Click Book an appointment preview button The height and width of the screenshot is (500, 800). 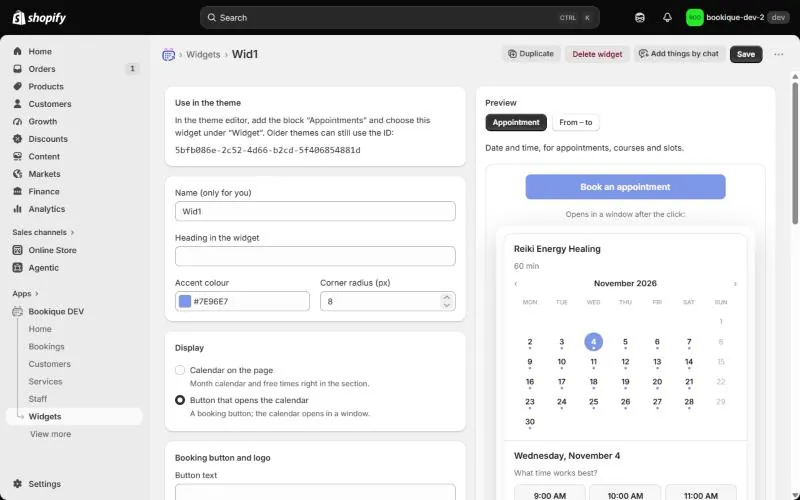click(x=625, y=187)
